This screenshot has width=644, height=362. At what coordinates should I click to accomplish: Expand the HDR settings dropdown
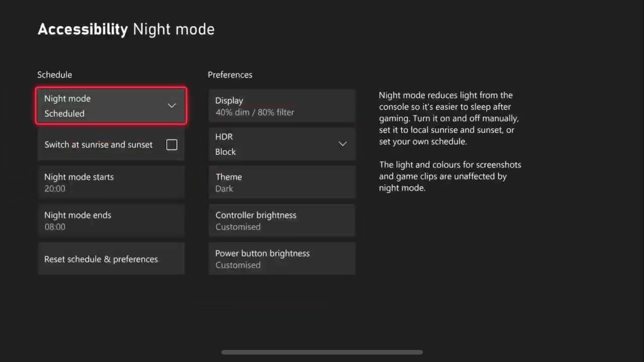(x=343, y=144)
